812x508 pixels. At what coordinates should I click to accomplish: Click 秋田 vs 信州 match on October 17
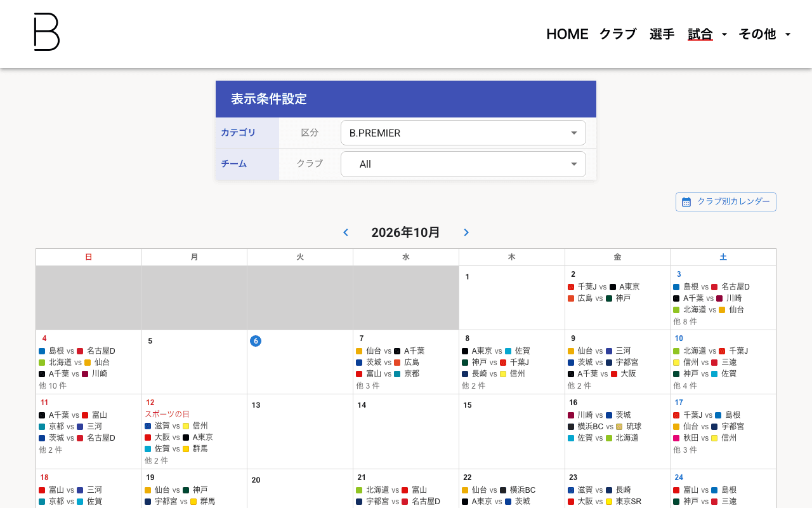click(705, 438)
